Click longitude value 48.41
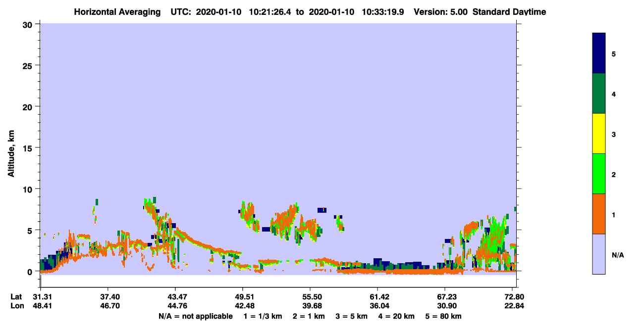 [42, 306]
